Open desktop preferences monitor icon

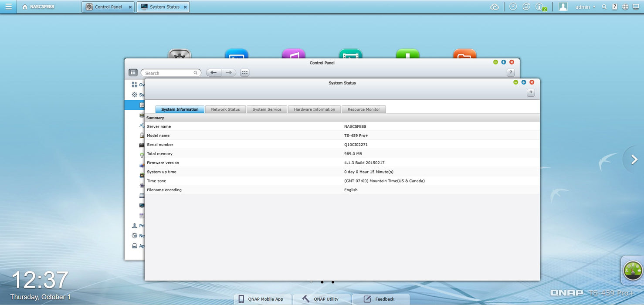click(636, 7)
